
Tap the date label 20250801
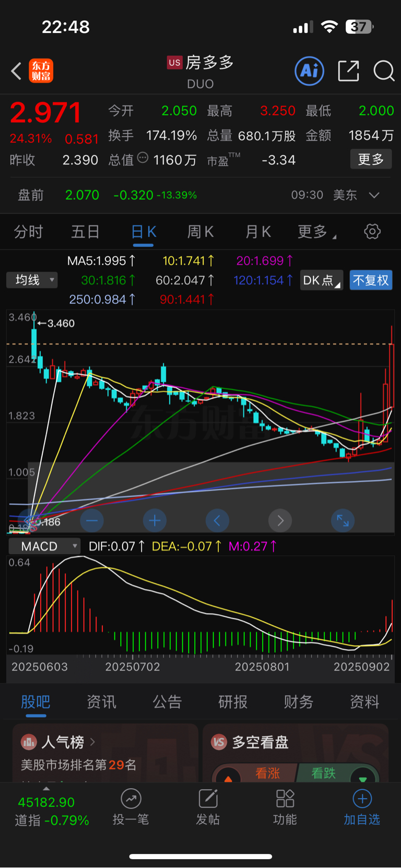pyautogui.click(x=262, y=667)
